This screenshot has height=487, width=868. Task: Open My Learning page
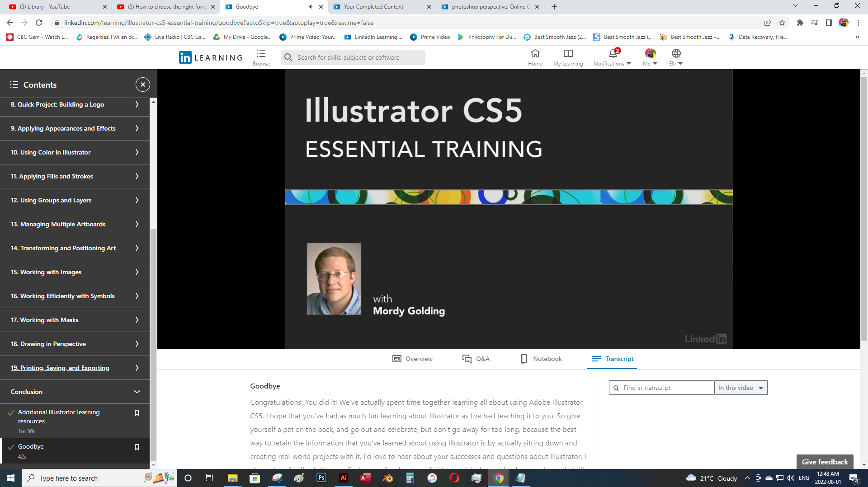568,57
